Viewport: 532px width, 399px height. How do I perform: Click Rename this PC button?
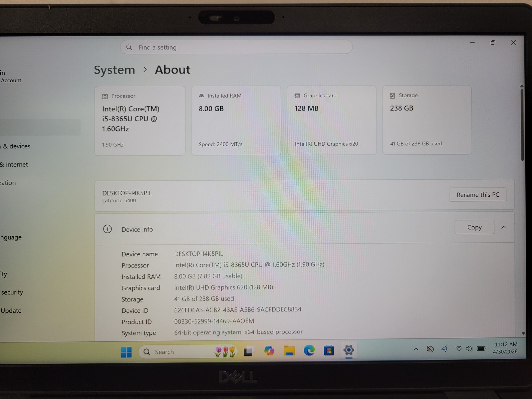tap(478, 195)
